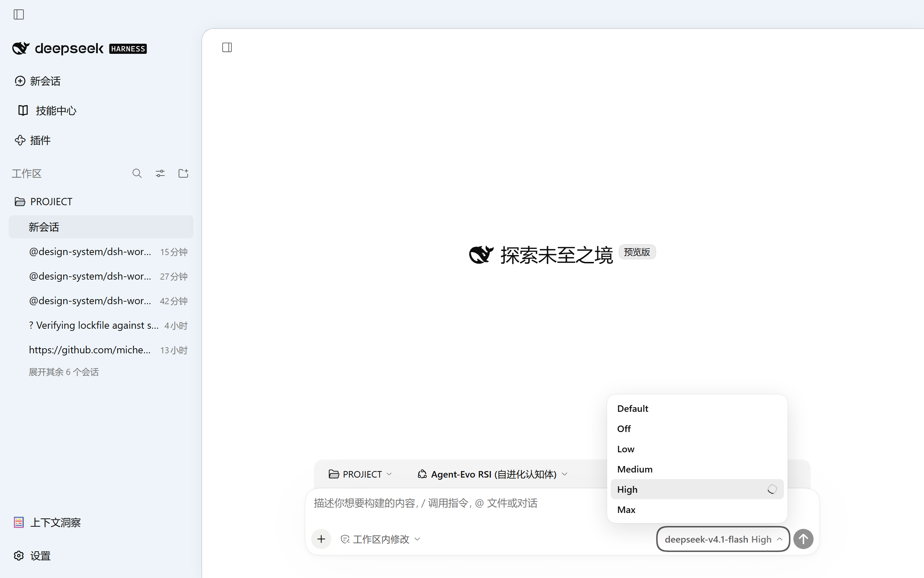Open workspace filter settings icon
924x578 pixels.
160,173
